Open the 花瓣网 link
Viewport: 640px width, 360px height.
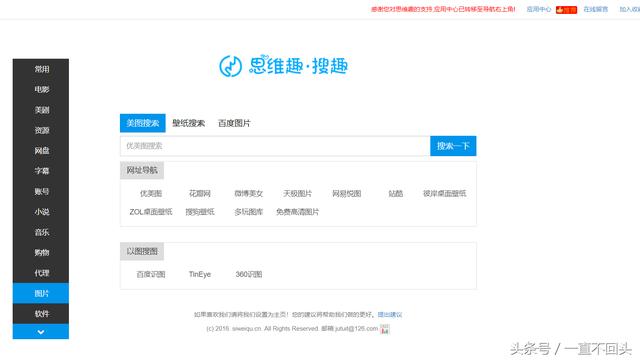pos(200,193)
